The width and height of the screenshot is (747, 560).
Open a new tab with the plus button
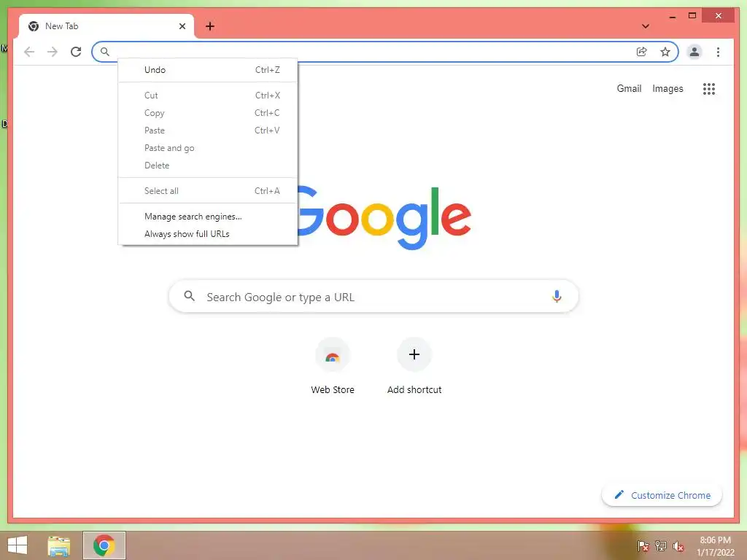(210, 26)
